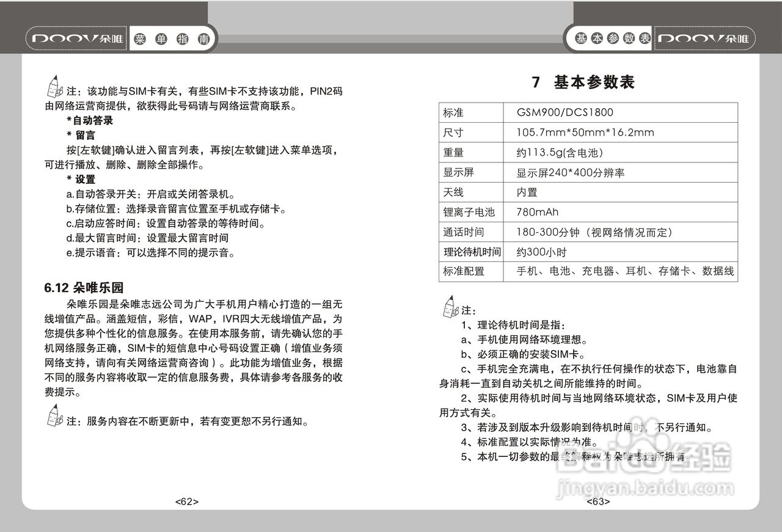Click the note line 2、实际使用待机时间
The width and height of the screenshot is (782, 532).
(x=588, y=406)
